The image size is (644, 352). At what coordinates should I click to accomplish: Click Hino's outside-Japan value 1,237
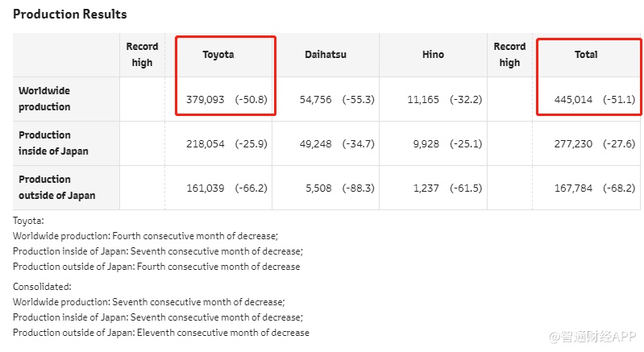point(426,188)
